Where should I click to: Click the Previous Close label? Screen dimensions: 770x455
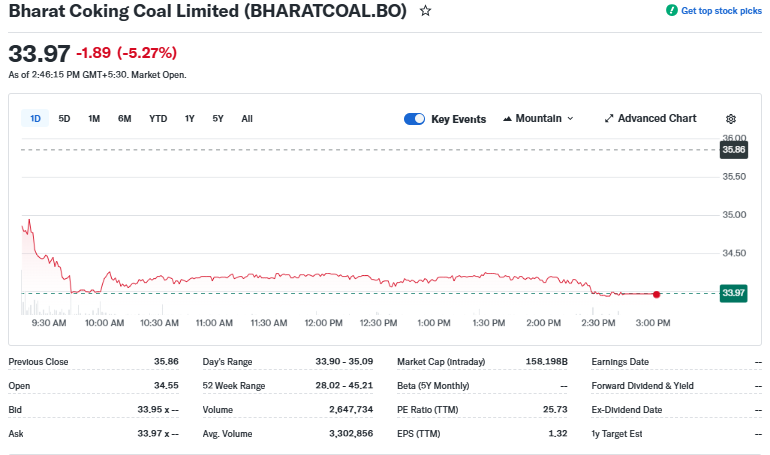38,362
